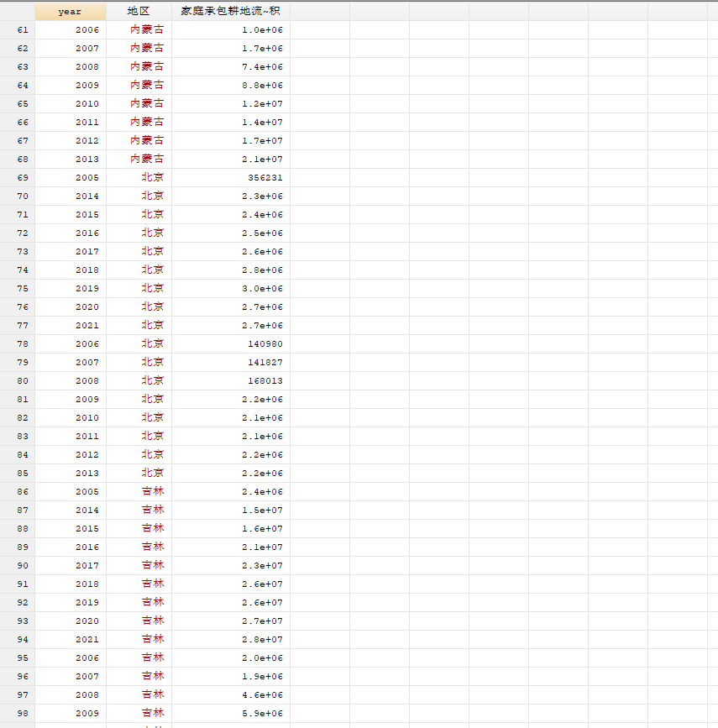
Task: Click the value 141827 in row 79
Action: tap(265, 362)
